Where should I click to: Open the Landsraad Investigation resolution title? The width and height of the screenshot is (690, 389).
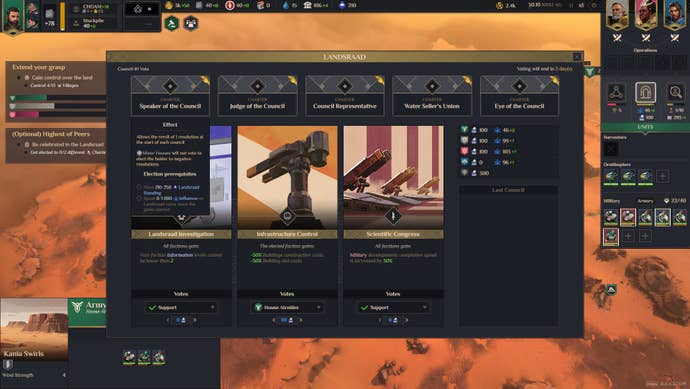(181, 234)
